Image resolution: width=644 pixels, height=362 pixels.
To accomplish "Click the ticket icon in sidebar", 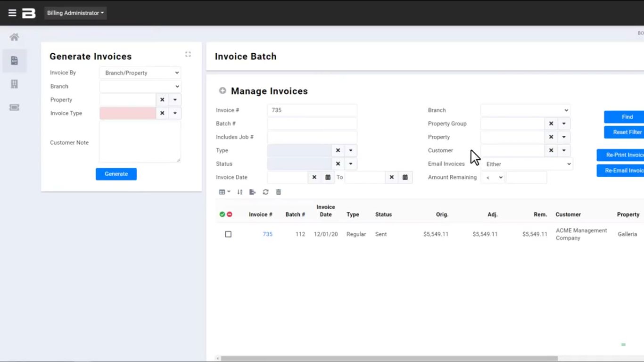I will (x=14, y=107).
